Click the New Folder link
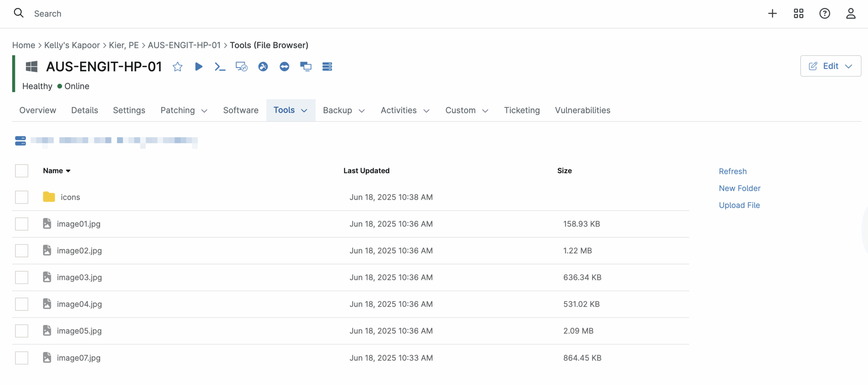The width and height of the screenshot is (868, 385). 739,188
